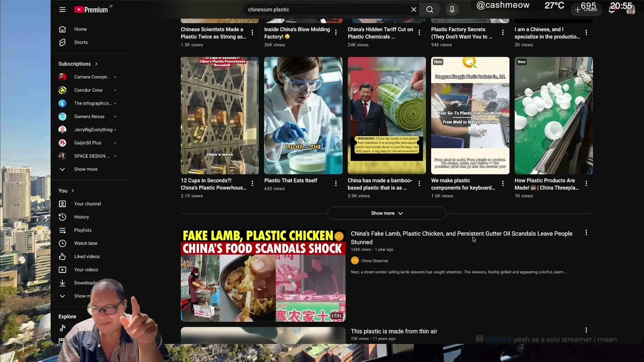Viewport: 644px width, 362px height.
Task: Open Your videos in the sidebar
Action: pos(91,269)
